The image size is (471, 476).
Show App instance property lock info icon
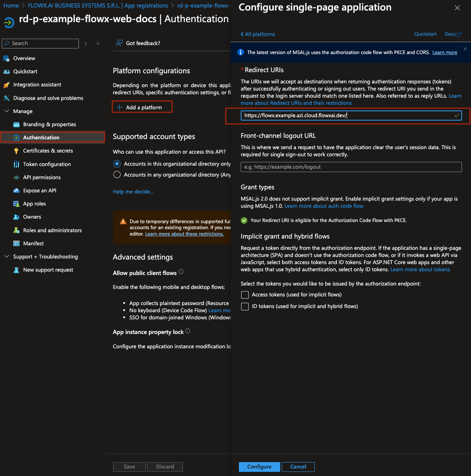point(188,331)
